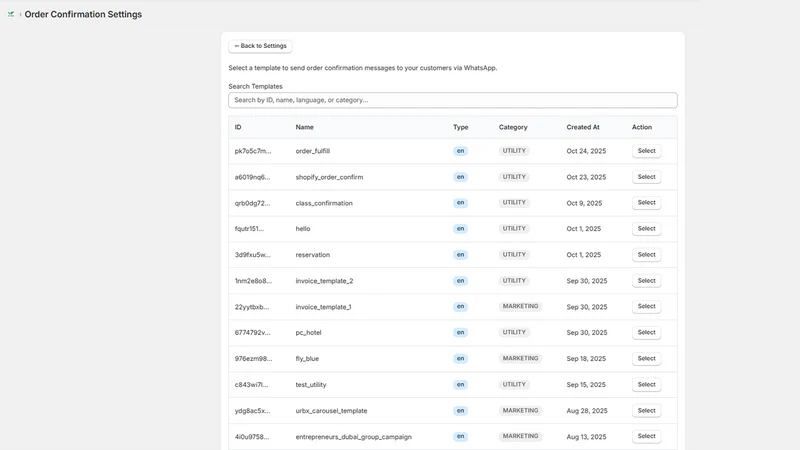Click the fly_blue name cell
The height and width of the screenshot is (450, 800).
pyautogui.click(x=307, y=359)
